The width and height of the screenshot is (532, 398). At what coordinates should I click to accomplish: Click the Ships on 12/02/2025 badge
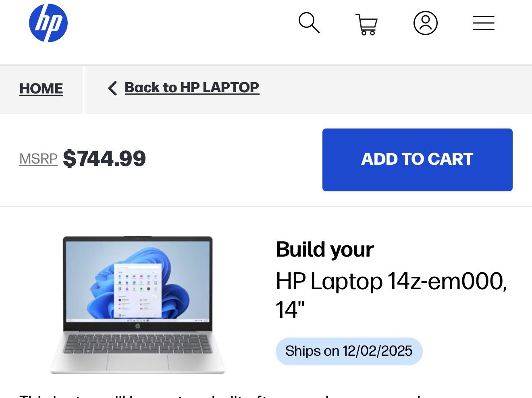click(x=349, y=351)
